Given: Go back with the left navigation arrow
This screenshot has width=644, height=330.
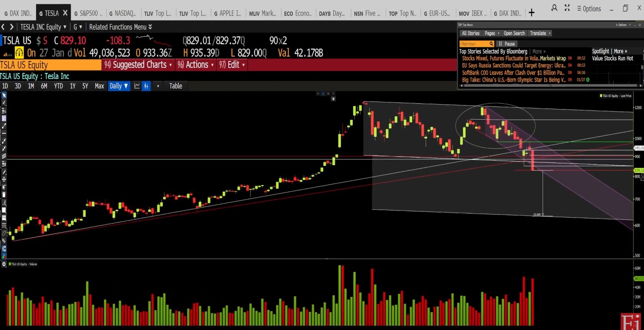Looking at the screenshot, I should tap(3, 27).
